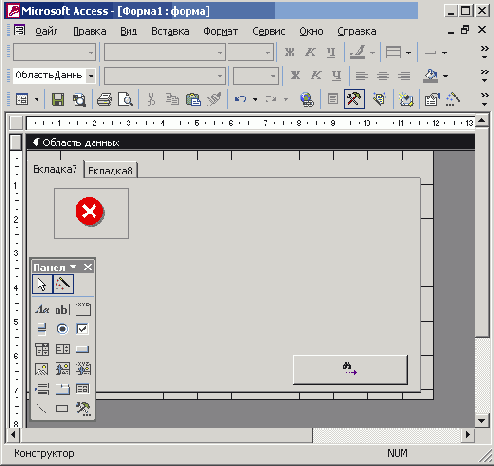Open border width dropdown arrow
Image resolution: width=494 pixels, height=466 pixels.
(x=445, y=53)
